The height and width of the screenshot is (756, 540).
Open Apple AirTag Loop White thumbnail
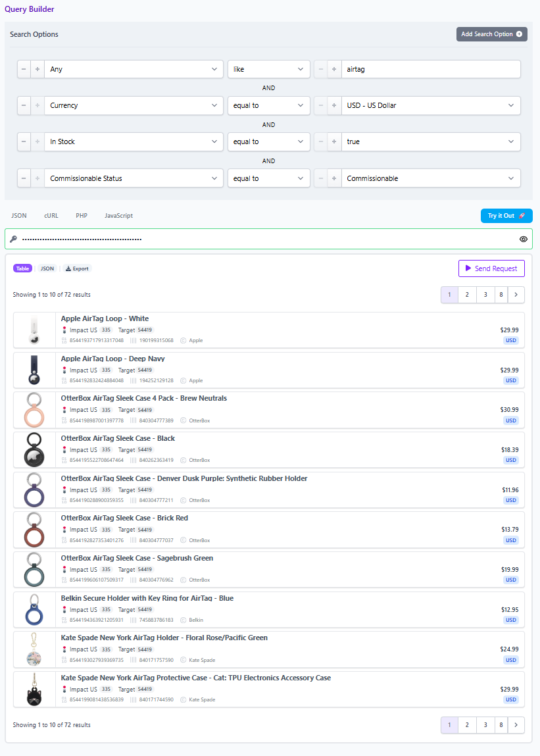point(34,330)
